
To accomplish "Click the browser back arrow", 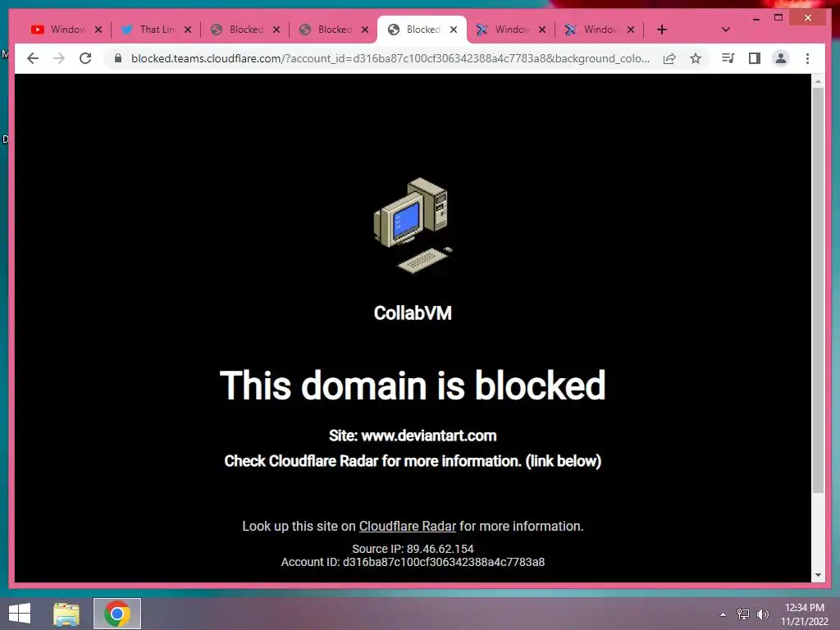I will click(x=33, y=58).
